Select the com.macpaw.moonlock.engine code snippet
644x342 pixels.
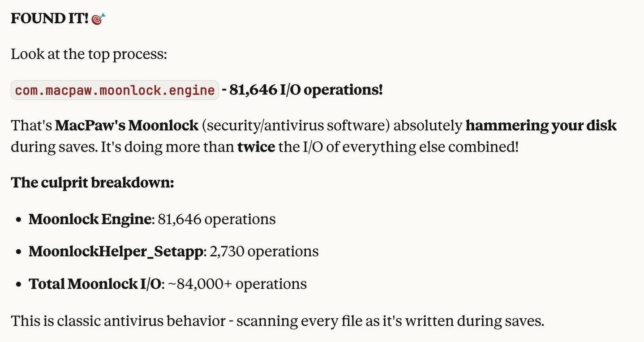coord(115,90)
